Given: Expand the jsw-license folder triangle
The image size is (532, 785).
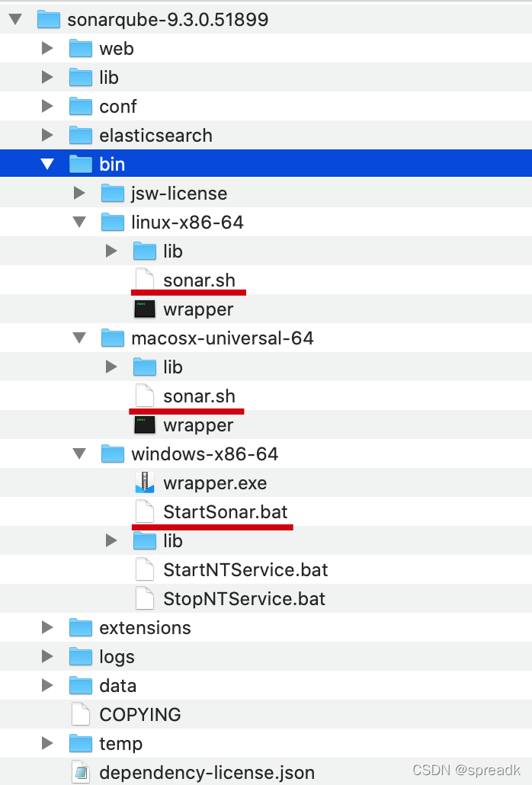Looking at the screenshot, I should [79, 194].
